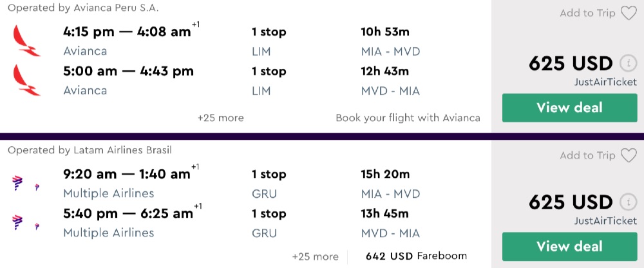644x268 pixels.
Task: Click the JustAirTicket label under Avianca price
Action: pyautogui.click(x=605, y=82)
